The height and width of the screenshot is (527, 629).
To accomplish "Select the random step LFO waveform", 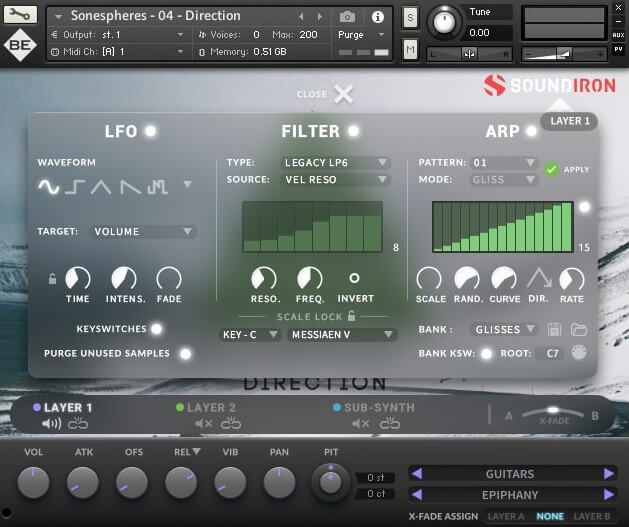I will click(157, 186).
